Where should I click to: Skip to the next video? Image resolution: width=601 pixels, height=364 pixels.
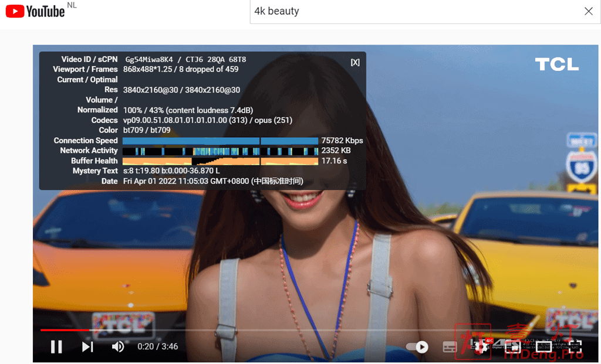point(87,347)
